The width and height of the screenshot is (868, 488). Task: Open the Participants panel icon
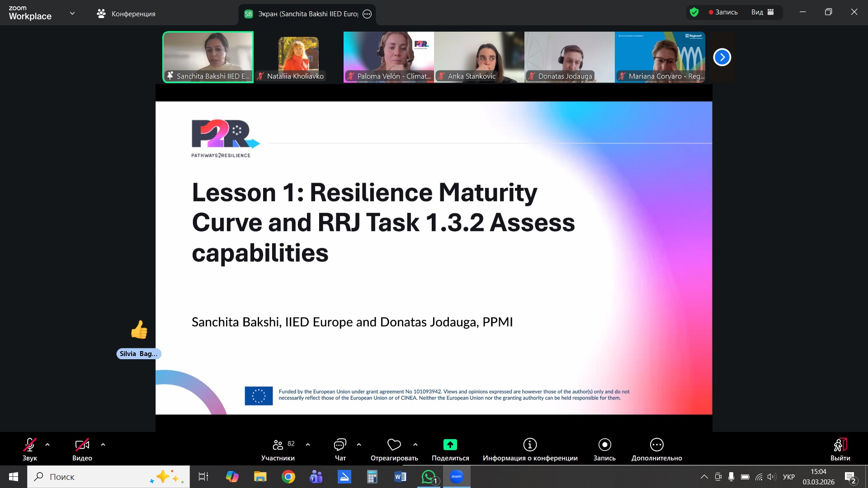(x=278, y=445)
